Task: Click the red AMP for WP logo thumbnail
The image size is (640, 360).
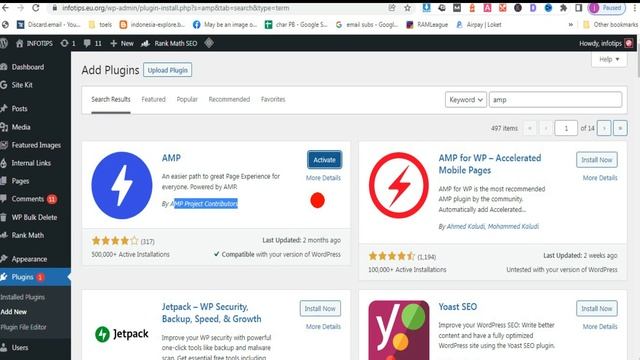Action: click(x=398, y=185)
